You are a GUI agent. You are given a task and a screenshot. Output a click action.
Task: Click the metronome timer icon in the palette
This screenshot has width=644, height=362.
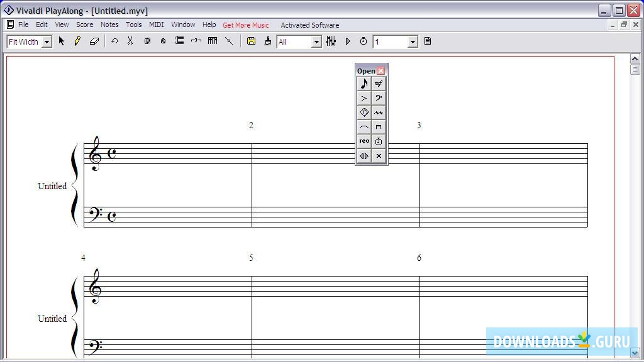378,141
